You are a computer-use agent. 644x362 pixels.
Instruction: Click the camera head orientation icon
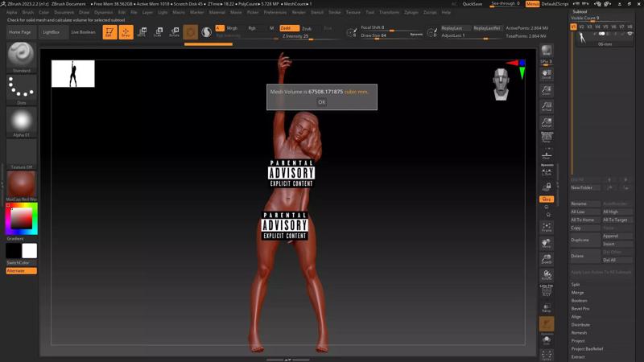point(501,83)
